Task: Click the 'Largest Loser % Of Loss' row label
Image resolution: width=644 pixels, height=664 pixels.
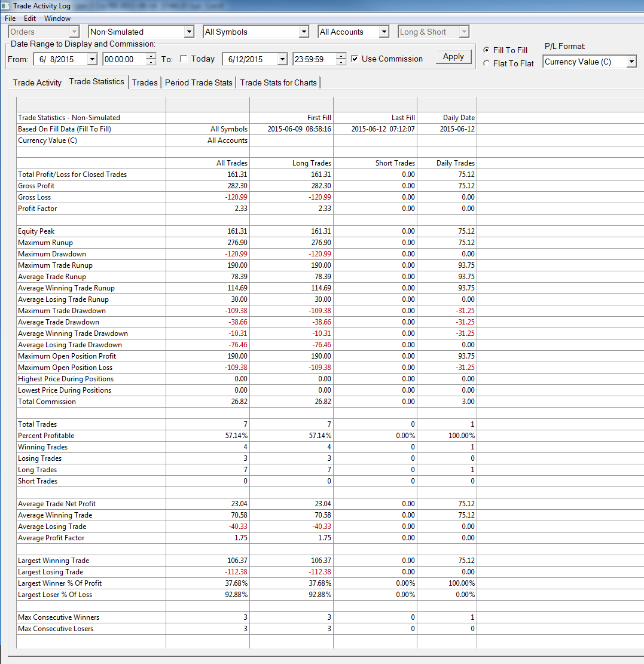Action: [55, 595]
